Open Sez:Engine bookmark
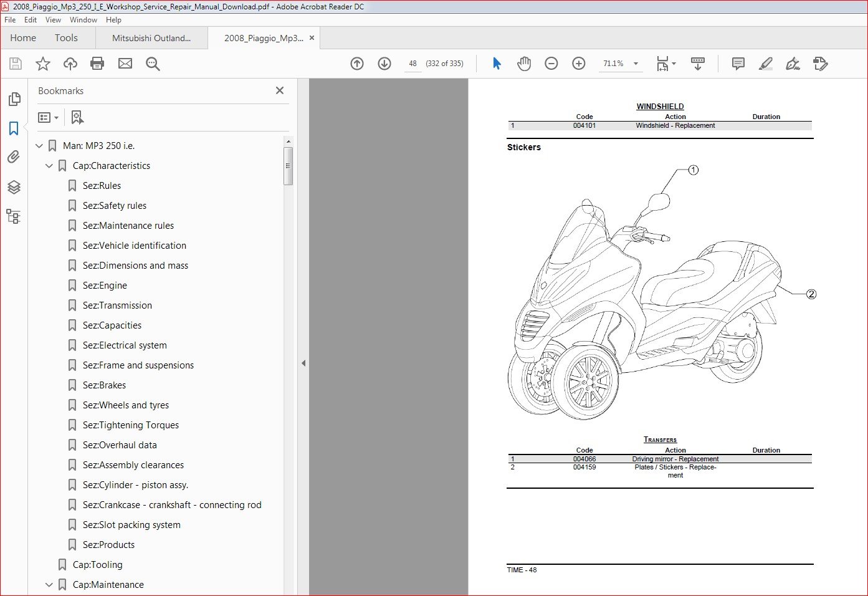 (105, 286)
